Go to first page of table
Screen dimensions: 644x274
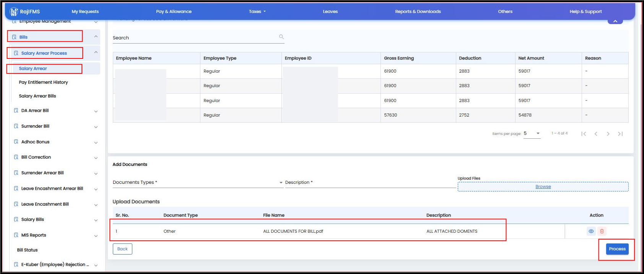pos(584,134)
